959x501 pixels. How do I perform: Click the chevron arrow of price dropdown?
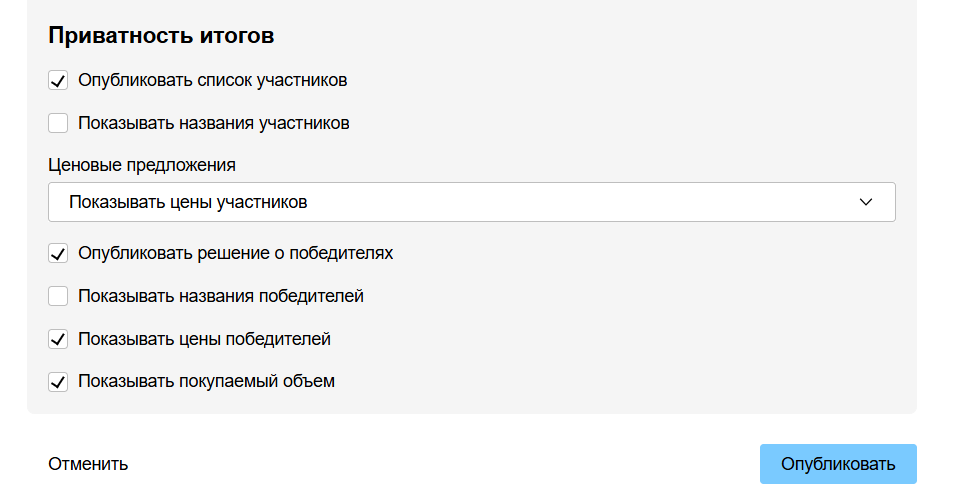pos(866,202)
